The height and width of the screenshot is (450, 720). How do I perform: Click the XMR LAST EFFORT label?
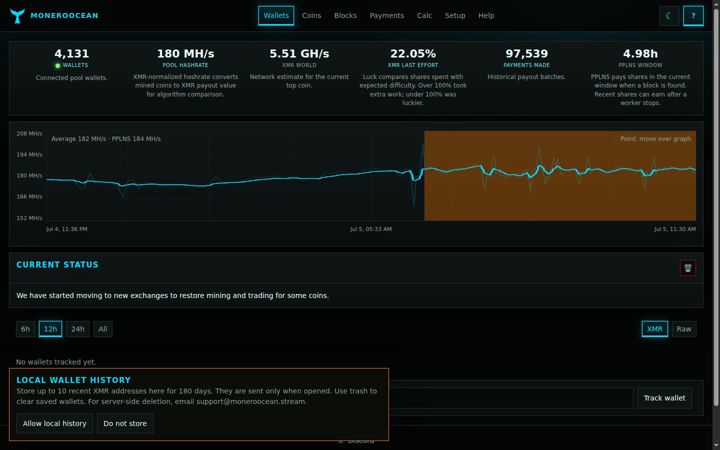[x=413, y=65]
